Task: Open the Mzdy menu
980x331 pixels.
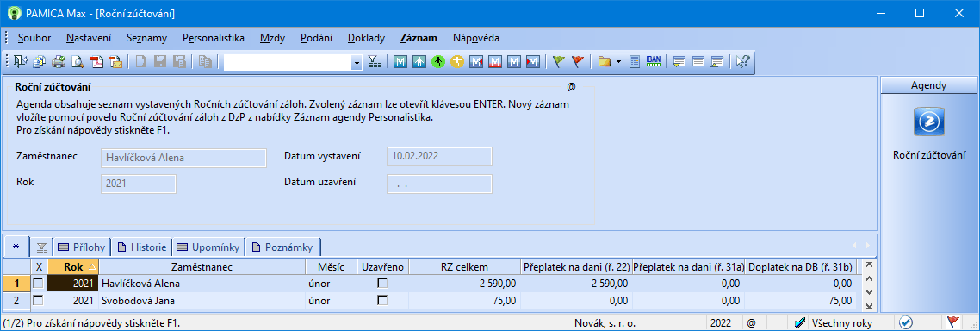Action: click(x=272, y=38)
